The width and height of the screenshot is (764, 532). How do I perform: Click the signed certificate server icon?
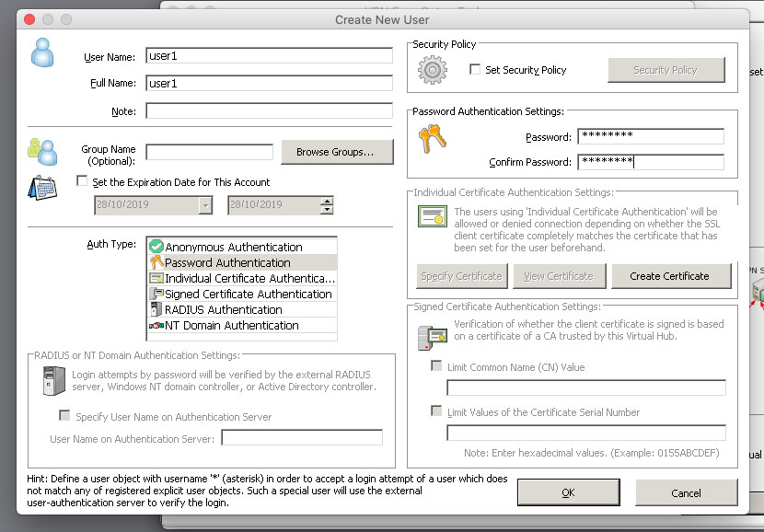(431, 336)
